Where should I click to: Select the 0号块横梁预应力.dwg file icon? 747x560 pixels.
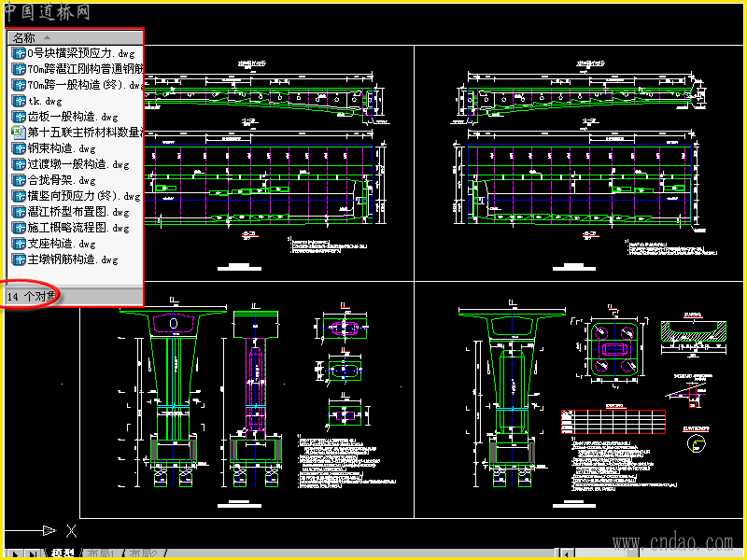(x=19, y=53)
